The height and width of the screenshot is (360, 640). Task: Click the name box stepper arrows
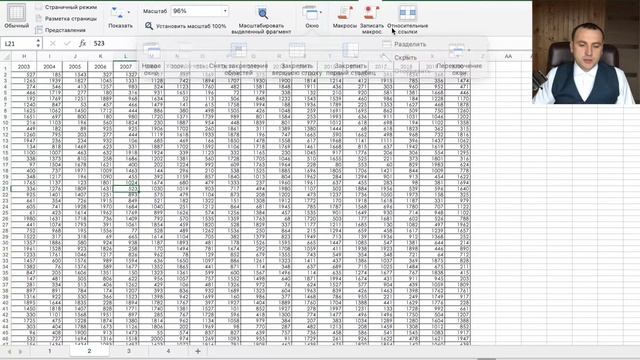pos(38,43)
